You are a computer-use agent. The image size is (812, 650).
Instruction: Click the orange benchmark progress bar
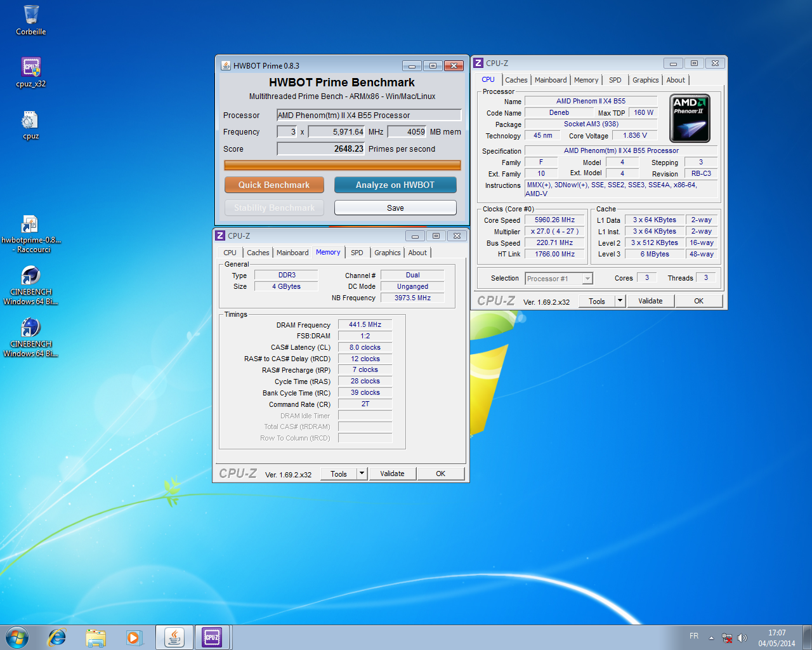(343, 166)
